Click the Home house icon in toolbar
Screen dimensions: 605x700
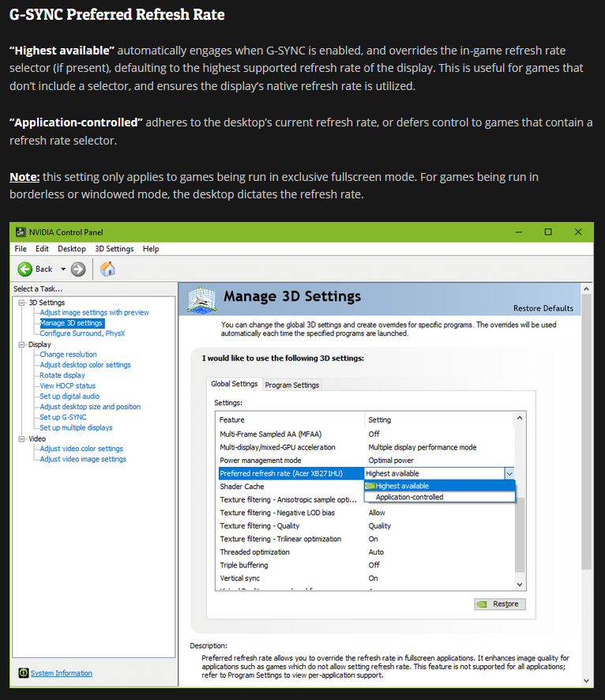[107, 269]
